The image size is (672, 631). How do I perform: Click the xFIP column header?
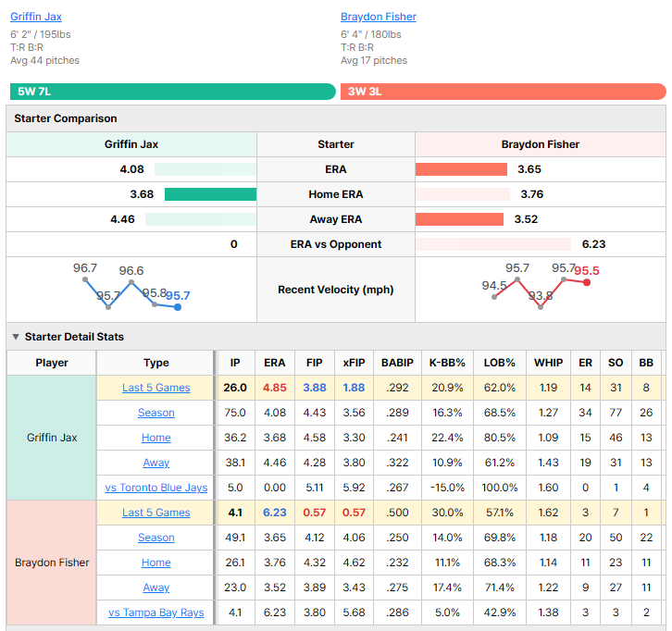[x=354, y=363]
